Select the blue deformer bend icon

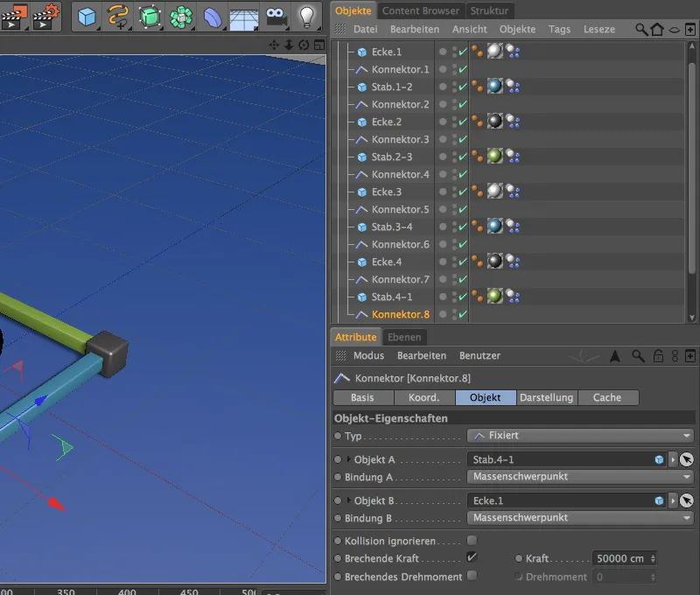tap(213, 17)
